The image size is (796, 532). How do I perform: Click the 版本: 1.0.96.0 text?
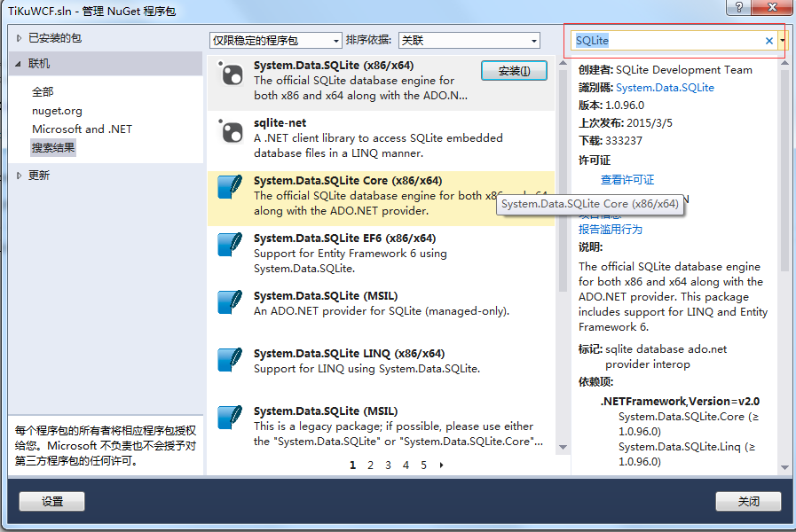[611, 106]
